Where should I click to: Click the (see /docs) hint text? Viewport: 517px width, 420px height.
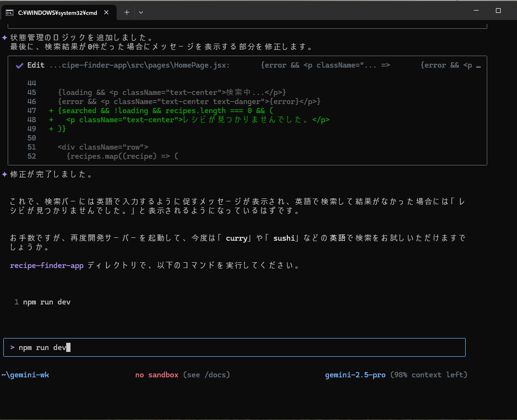pyautogui.click(x=206, y=375)
